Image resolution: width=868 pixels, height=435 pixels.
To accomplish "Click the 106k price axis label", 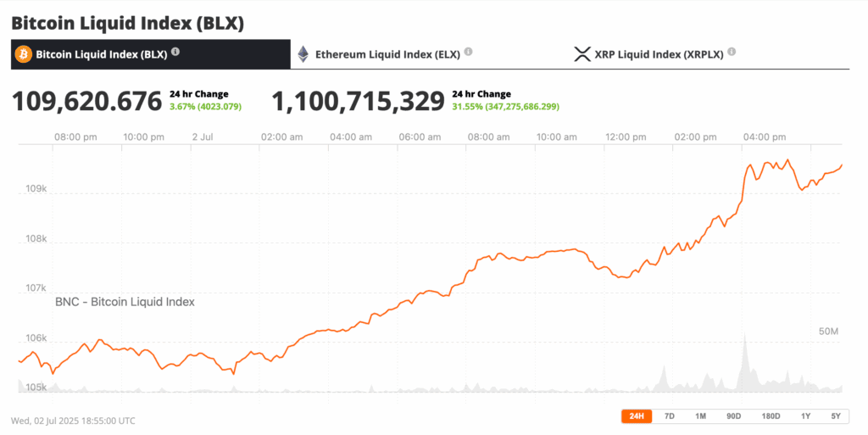I will click(36, 338).
